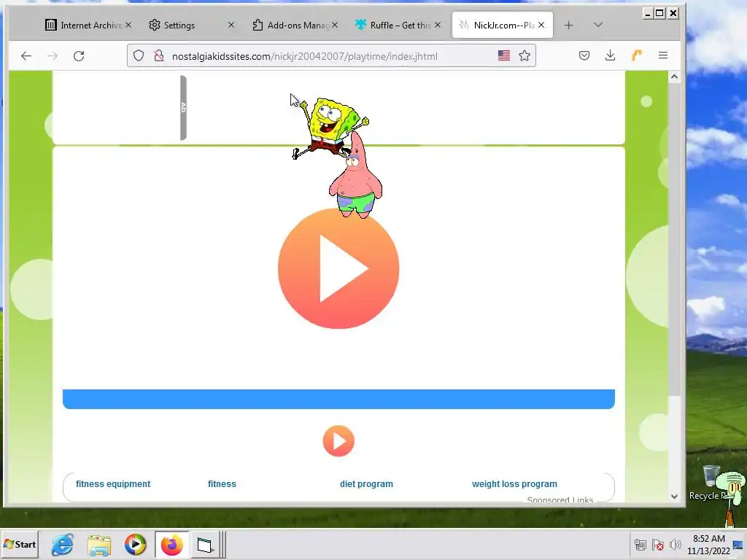The image size is (747, 560).
Task: Open the tracking protection shield icon
Action: tap(139, 55)
